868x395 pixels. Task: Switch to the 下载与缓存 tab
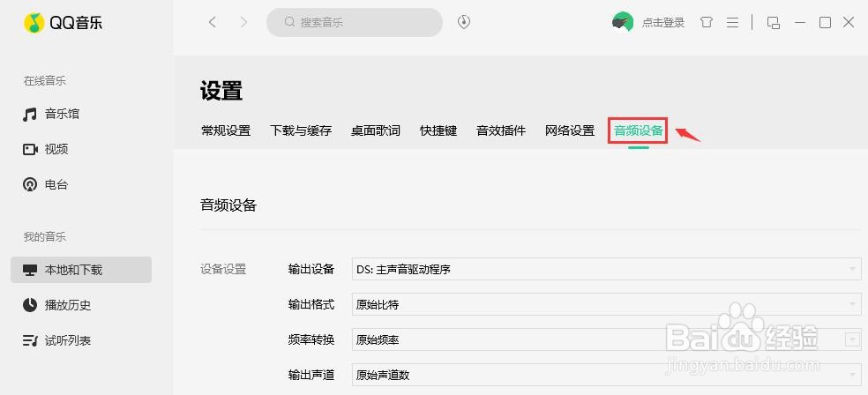[301, 131]
